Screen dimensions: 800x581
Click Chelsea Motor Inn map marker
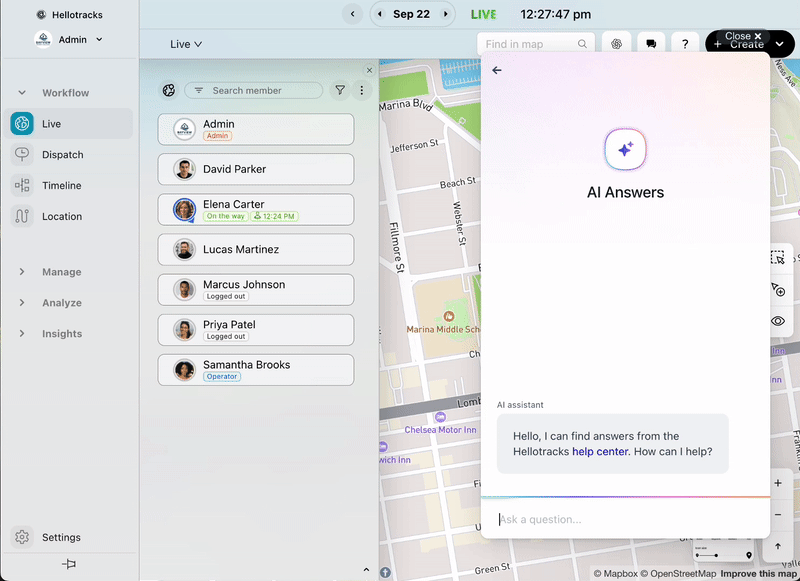click(440, 417)
